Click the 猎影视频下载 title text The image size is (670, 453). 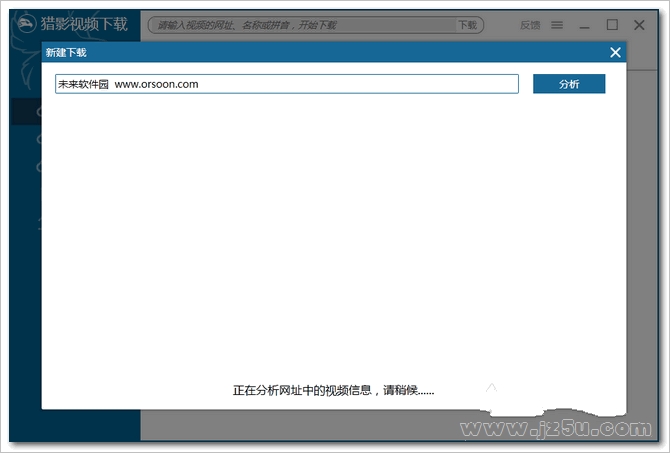click(x=84, y=24)
